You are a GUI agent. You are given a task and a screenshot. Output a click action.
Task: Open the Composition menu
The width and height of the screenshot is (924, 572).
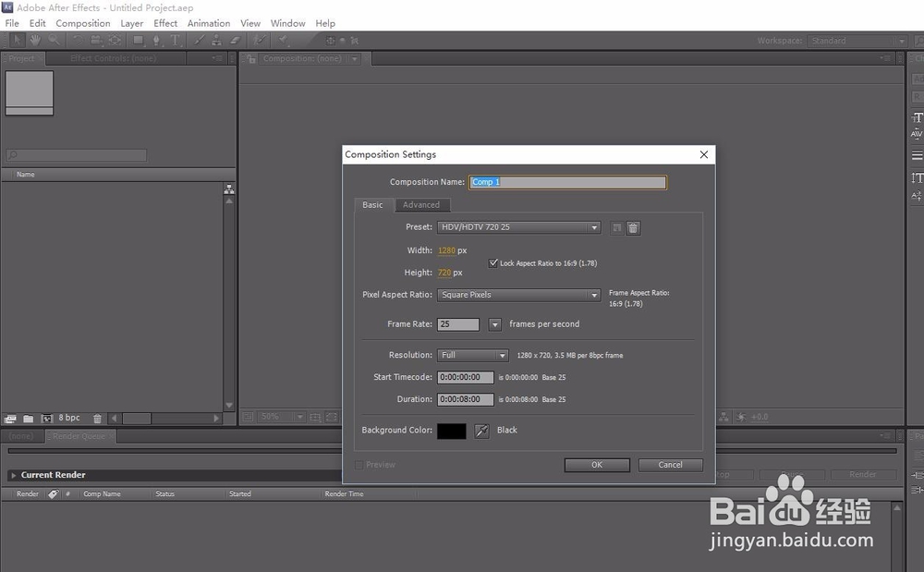[83, 23]
